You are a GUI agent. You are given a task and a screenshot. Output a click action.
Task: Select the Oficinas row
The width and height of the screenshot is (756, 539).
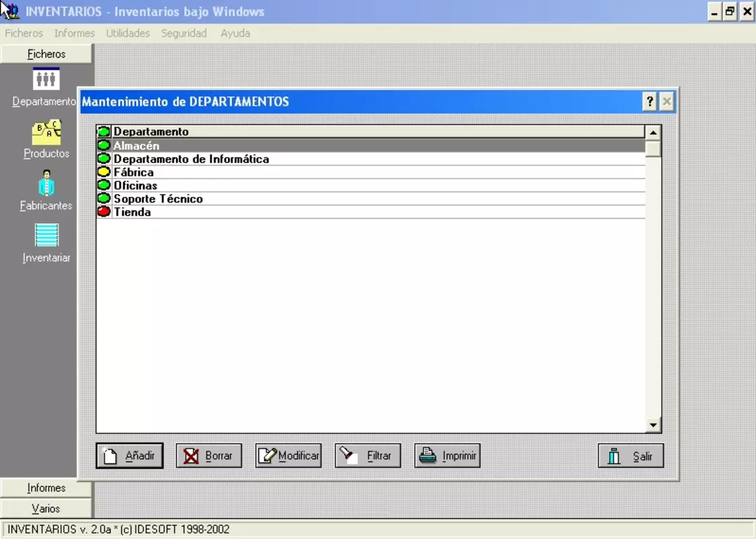click(371, 185)
